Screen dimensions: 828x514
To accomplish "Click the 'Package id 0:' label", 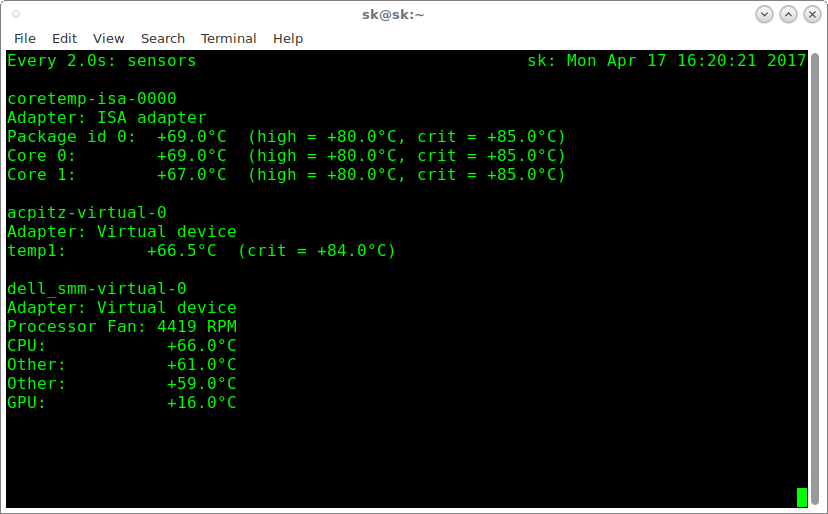I will [71, 137].
